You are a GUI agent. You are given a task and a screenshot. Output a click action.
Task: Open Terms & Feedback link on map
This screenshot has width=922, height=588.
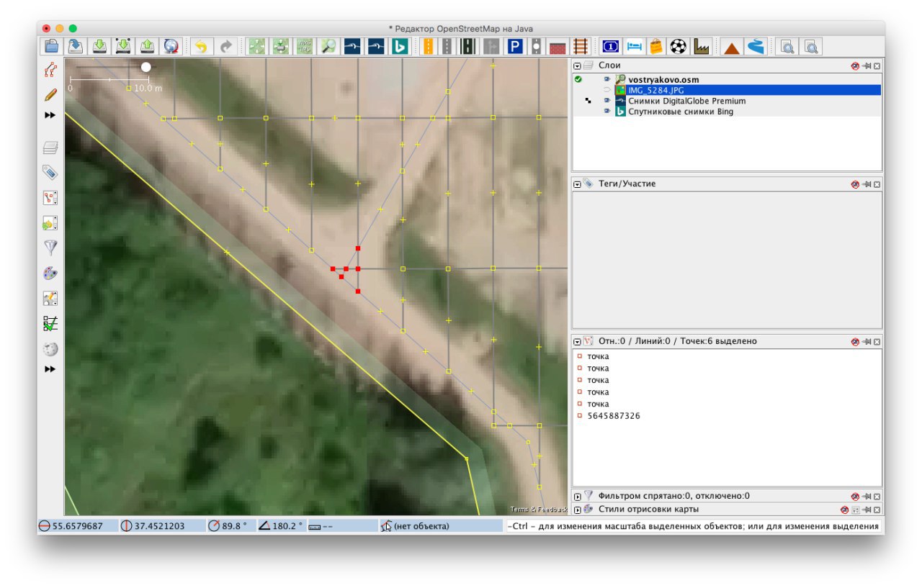click(x=539, y=509)
